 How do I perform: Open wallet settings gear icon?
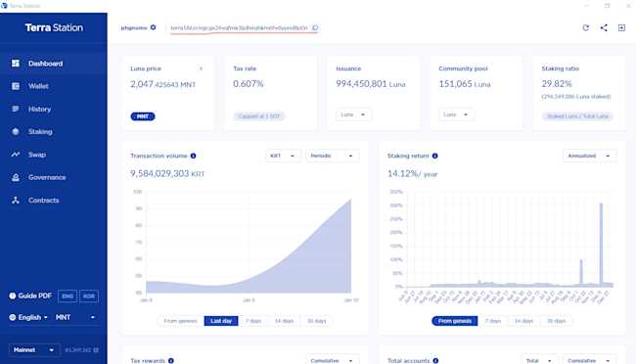(153, 27)
